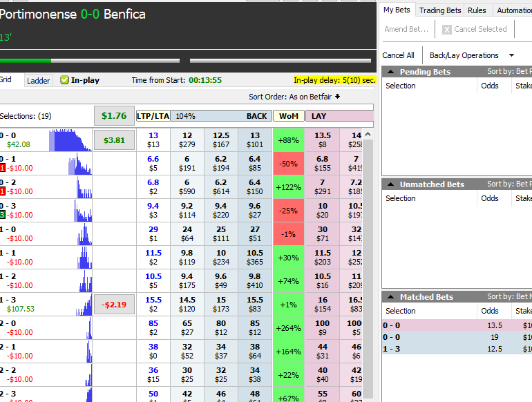Click the $3.81 green-up button for 0 - 0
Screen dimensions: 532x402
(114, 140)
